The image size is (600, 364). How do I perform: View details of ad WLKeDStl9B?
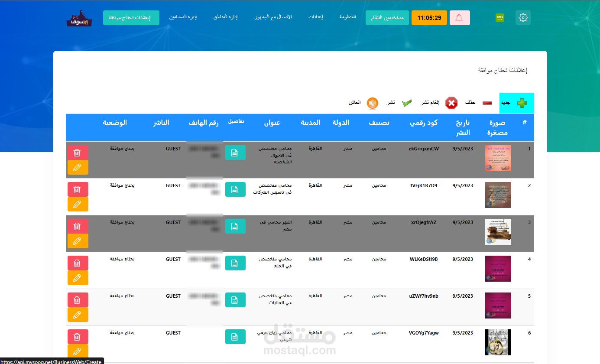[x=235, y=263]
